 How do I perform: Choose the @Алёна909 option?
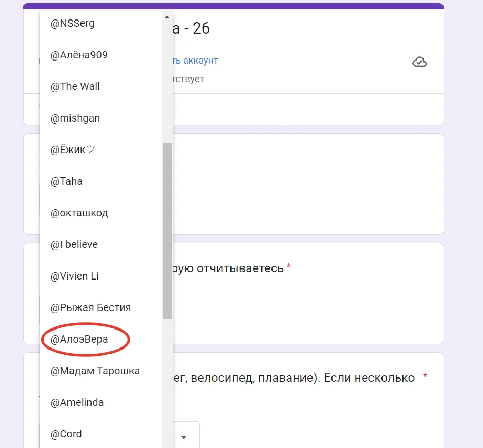pyautogui.click(x=79, y=55)
